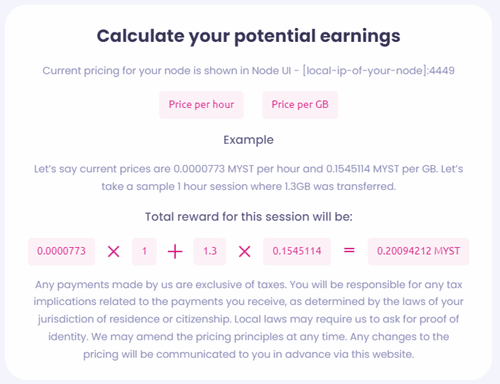Click the pricing will be communicated line

[x=248, y=354]
